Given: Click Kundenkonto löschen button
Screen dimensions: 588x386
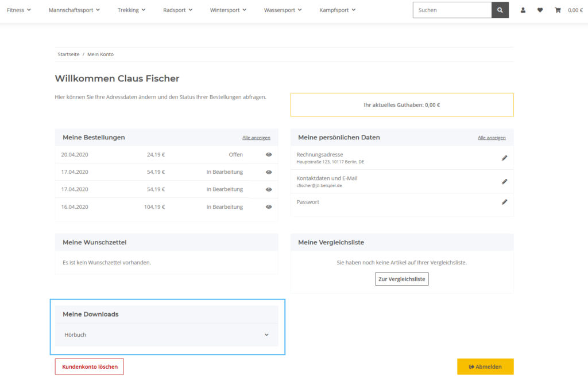Looking at the screenshot, I should click(90, 366).
